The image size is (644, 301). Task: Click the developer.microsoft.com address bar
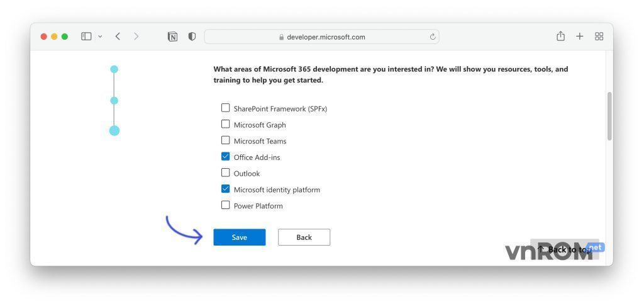322,37
